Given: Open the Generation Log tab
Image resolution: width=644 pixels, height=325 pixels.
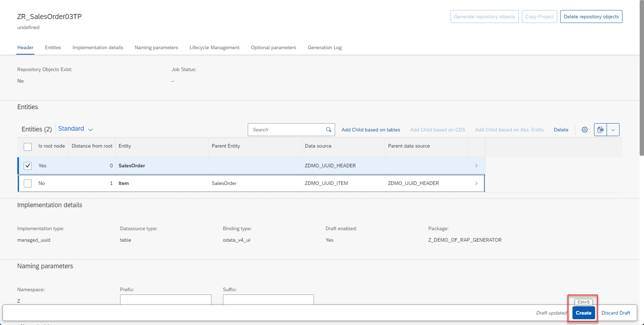Looking at the screenshot, I should coord(325,47).
